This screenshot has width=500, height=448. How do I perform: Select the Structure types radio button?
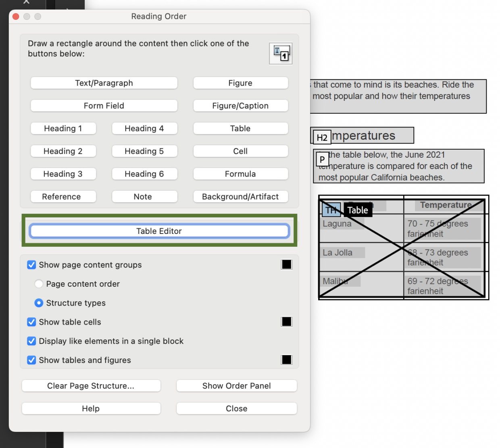pos(39,303)
